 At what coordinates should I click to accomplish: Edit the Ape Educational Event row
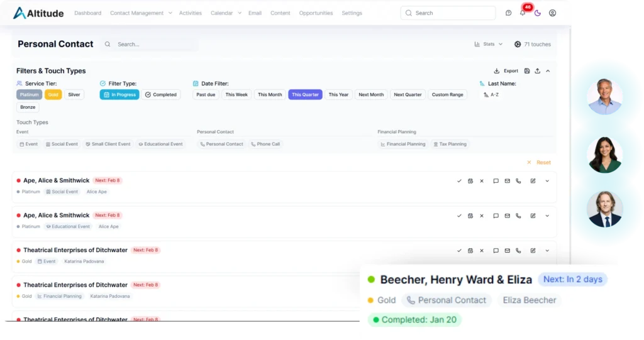click(533, 216)
